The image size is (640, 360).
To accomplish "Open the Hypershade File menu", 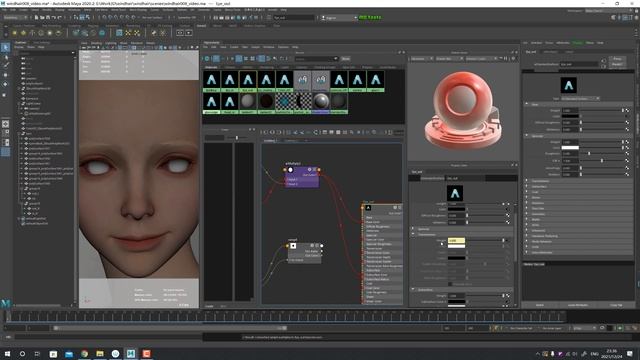I will coord(206,47).
